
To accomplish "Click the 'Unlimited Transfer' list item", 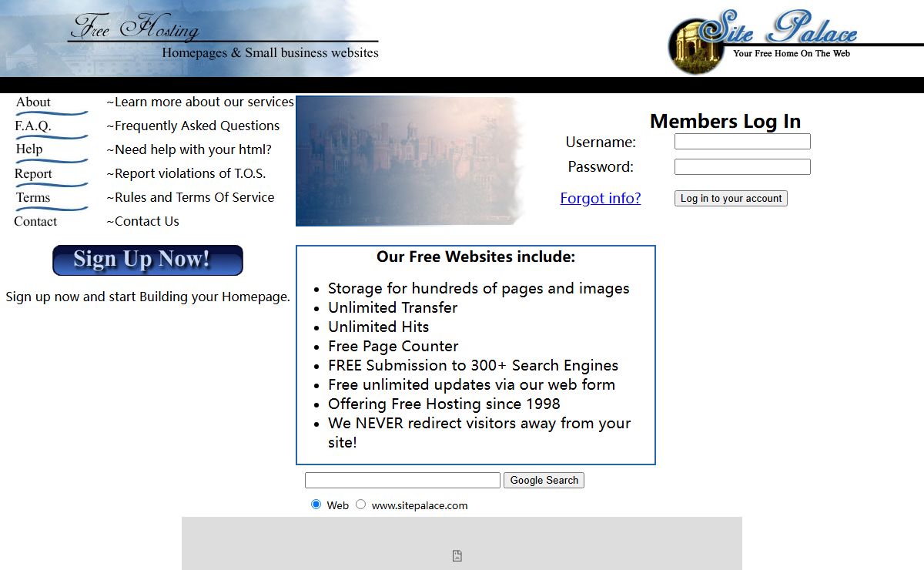I will (393, 307).
